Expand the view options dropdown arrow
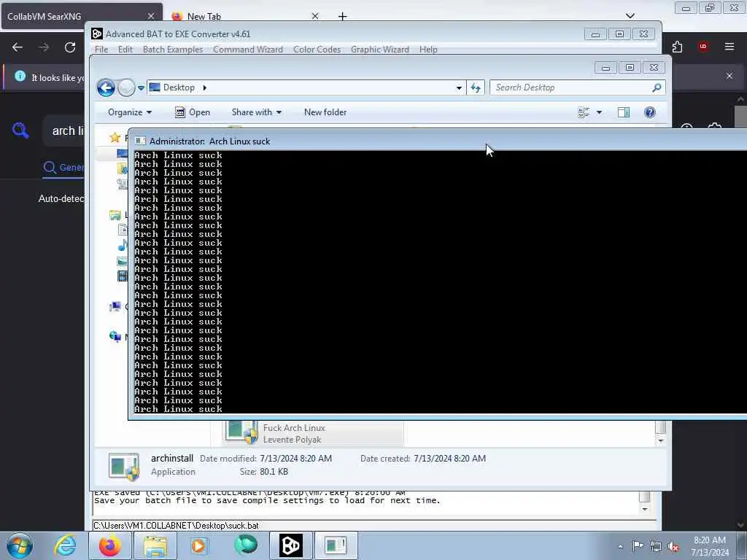 (x=600, y=112)
